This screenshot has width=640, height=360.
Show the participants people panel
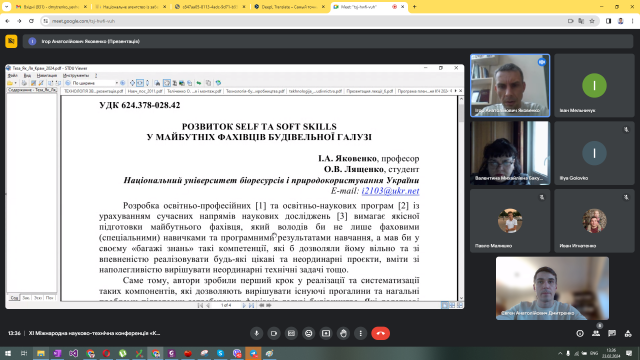click(x=596, y=333)
